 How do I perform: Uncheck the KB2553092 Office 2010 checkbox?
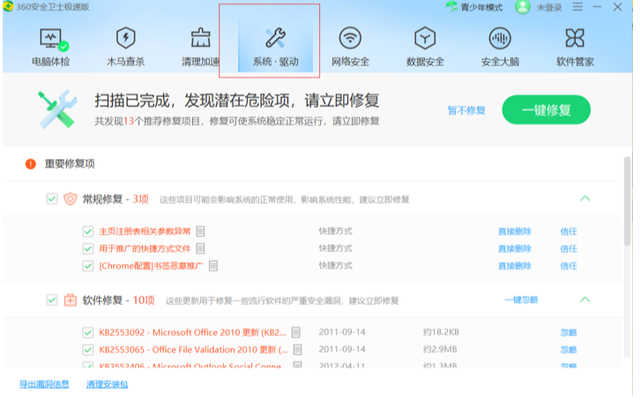(x=88, y=333)
